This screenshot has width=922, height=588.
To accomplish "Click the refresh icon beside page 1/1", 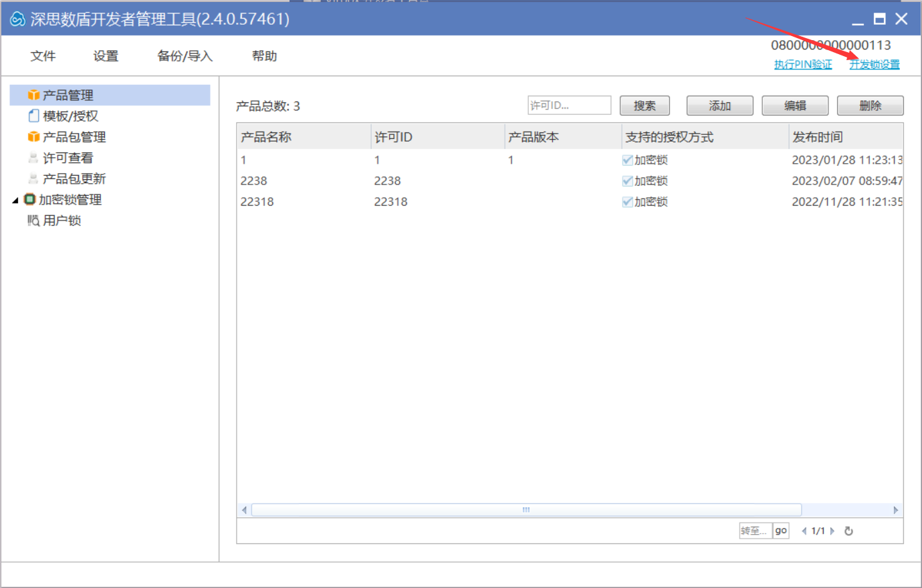I will click(848, 531).
